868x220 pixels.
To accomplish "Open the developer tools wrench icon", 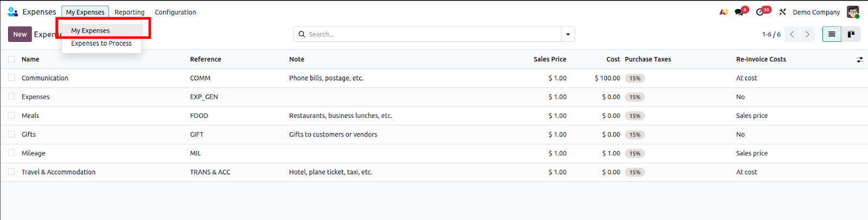I will coord(782,12).
